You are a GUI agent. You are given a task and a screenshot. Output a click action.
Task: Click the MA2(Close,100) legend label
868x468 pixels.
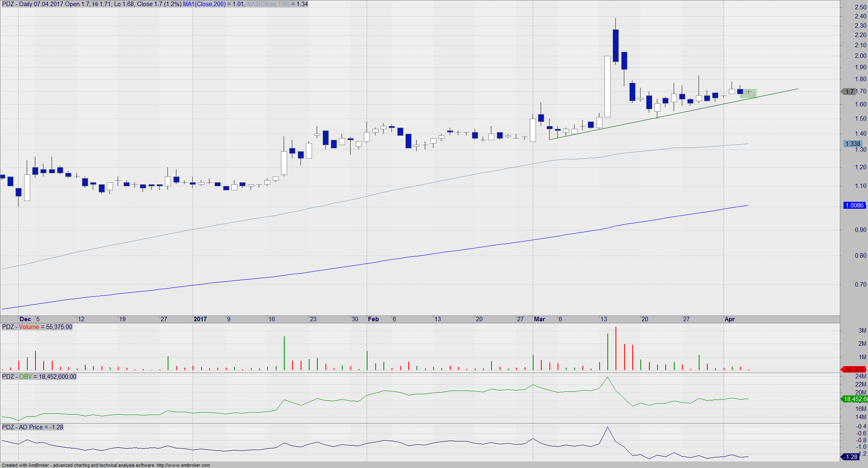pyautogui.click(x=268, y=4)
